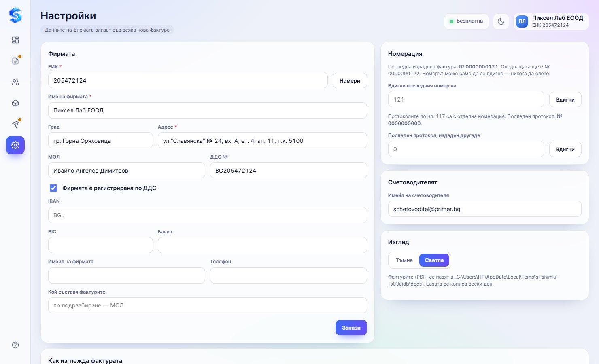599x364 pixels.
Task: Click the ПЛ company avatar badge
Action: (522, 21)
